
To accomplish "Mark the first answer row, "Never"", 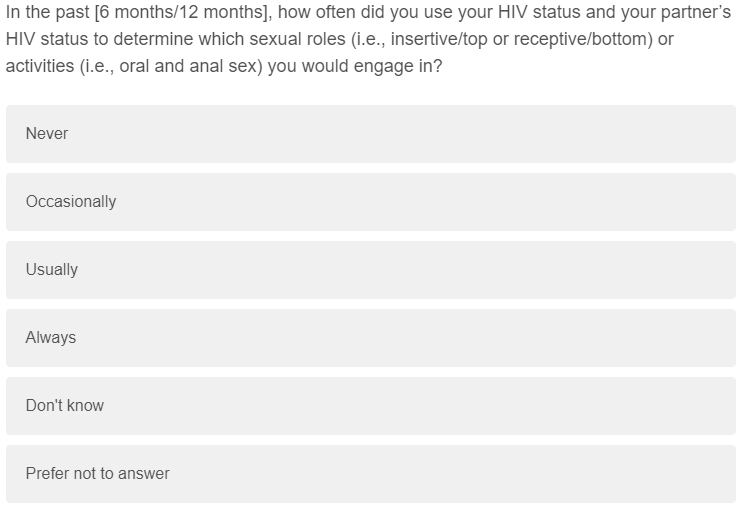I will [370, 134].
